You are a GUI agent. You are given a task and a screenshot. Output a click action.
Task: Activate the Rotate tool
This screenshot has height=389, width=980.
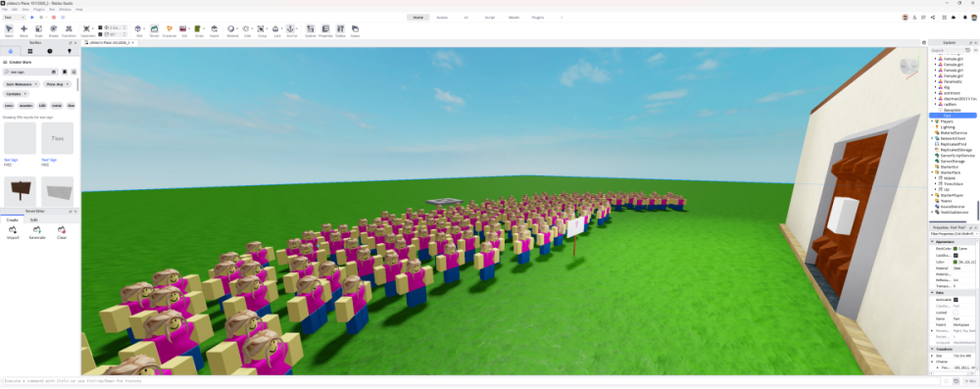pos(54,30)
